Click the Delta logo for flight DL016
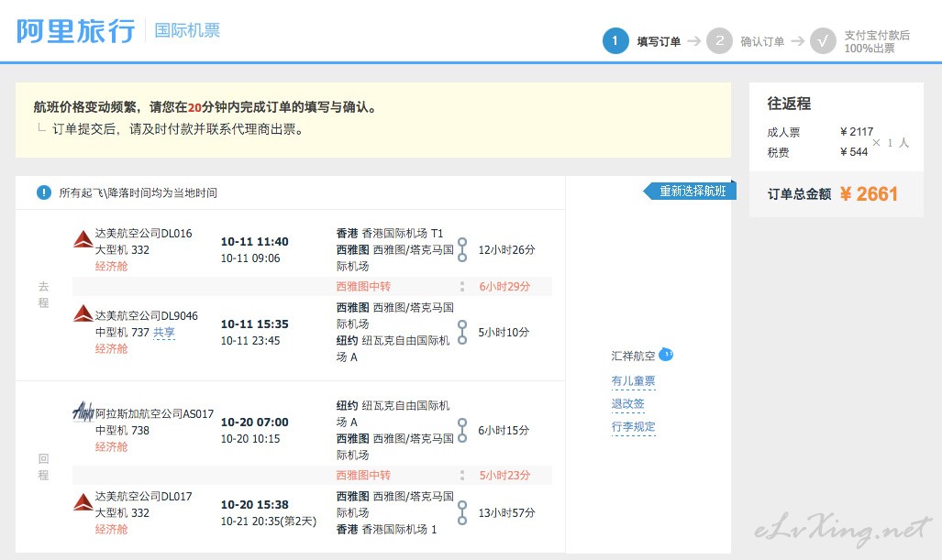 point(83,239)
